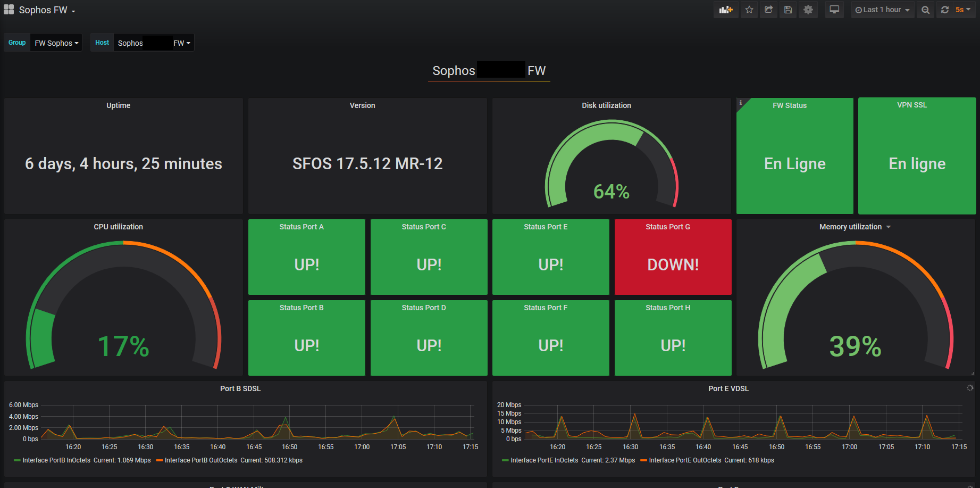Screen dimensions: 980x488
Task: Zoom out the time range
Action: click(x=926, y=10)
